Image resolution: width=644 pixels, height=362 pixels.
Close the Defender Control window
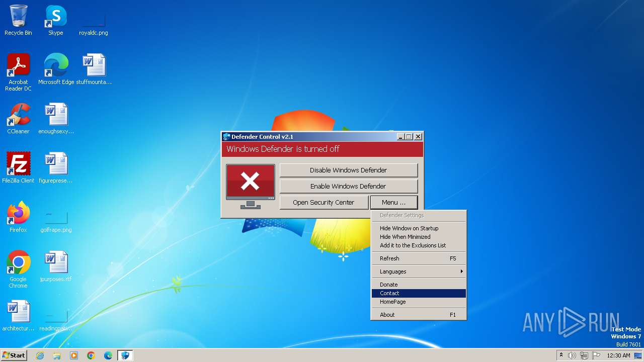pos(418,137)
